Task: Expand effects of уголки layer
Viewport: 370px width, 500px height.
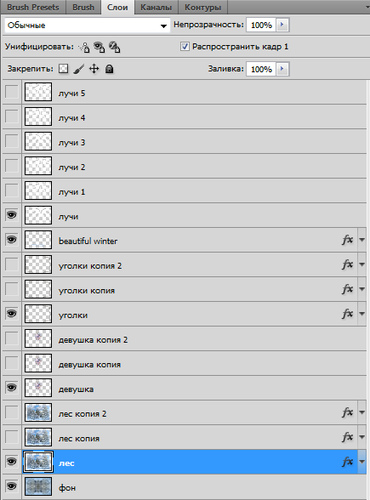Action: 362,314
